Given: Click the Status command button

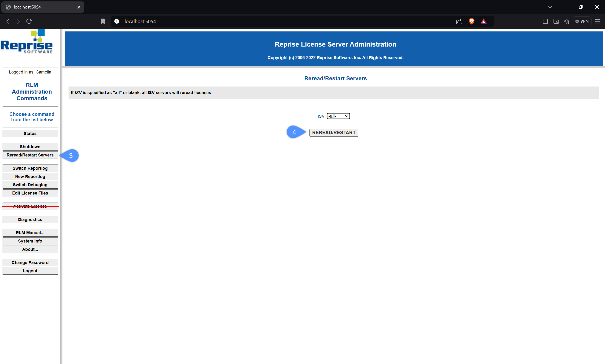Looking at the screenshot, I should [30, 134].
